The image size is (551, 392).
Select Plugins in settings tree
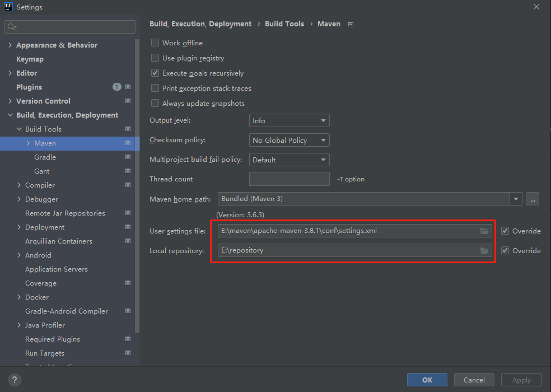29,87
